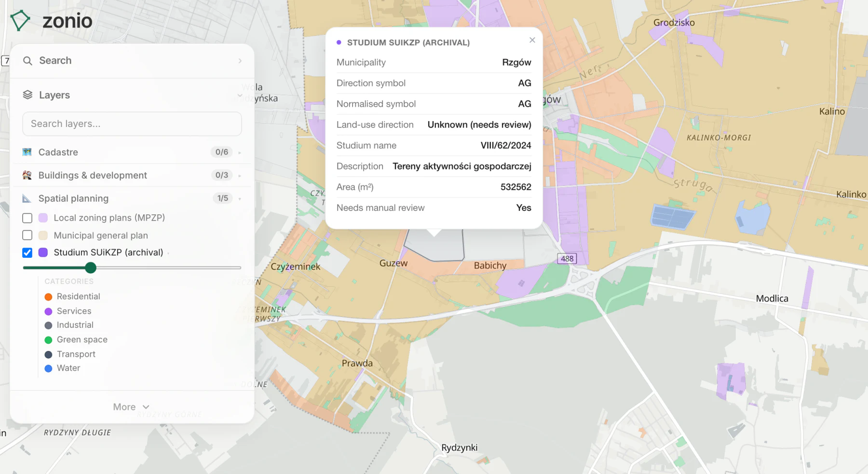The image size is (868, 474).
Task: Click the Spatial planning 1/5 badge
Action: (222, 198)
